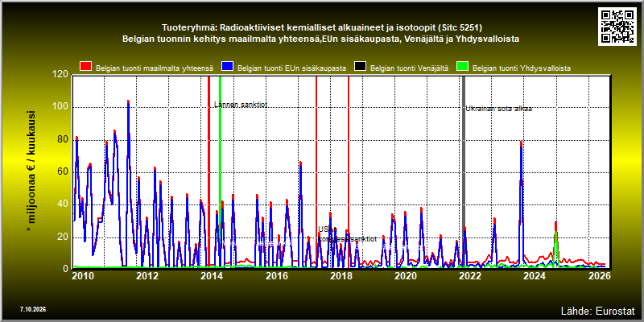This screenshot has width=644, height=322.
Task: Click the black Russia imports legend swatch
Action: click(360, 67)
